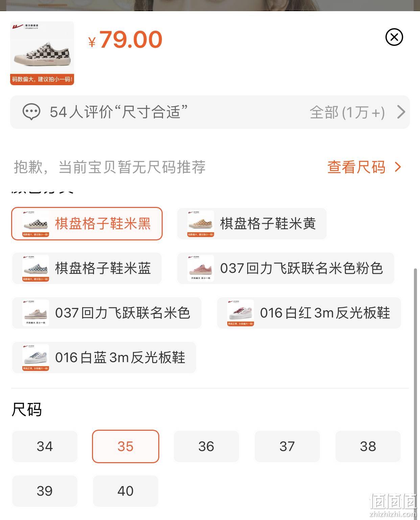Open the 54人评价 尺寸合适 review bar
The height and width of the screenshot is (520, 420).
click(210, 112)
